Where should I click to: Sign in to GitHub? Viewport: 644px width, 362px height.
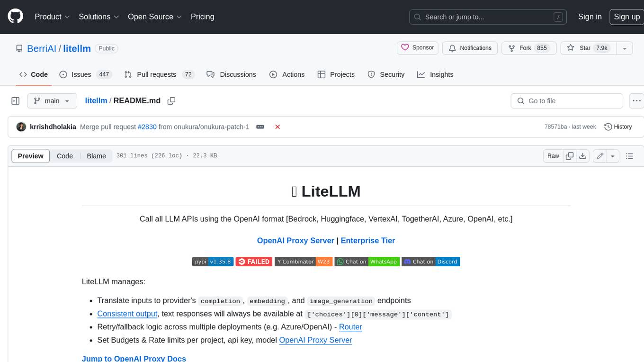point(590,17)
